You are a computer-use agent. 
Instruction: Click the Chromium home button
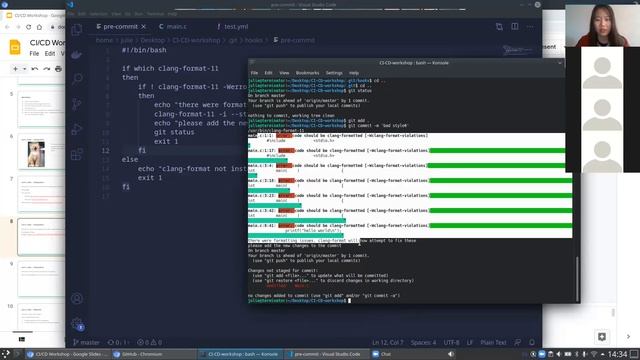(39, 27)
